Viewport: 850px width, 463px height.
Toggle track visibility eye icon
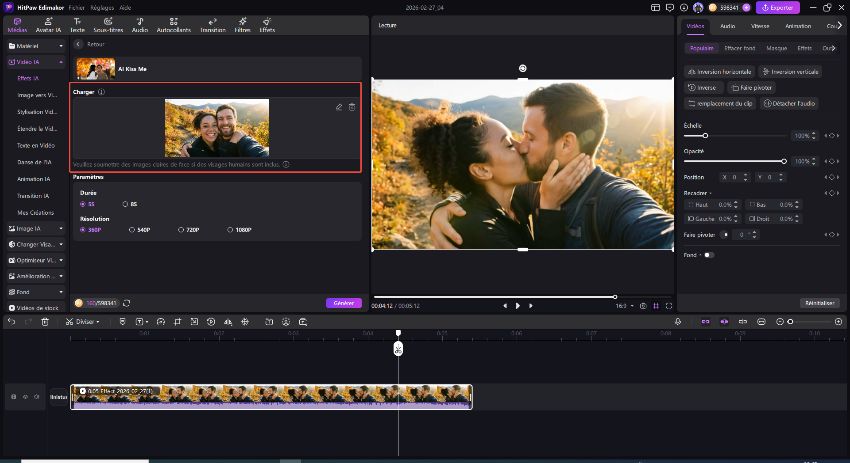[x=25, y=397]
